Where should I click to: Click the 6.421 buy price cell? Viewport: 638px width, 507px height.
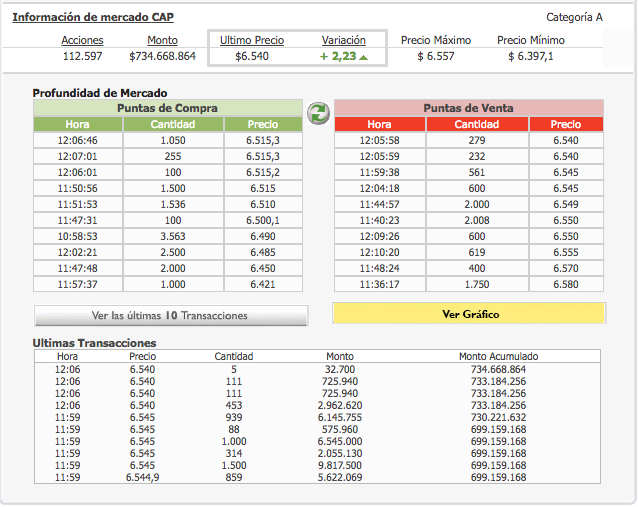pyautogui.click(x=263, y=284)
